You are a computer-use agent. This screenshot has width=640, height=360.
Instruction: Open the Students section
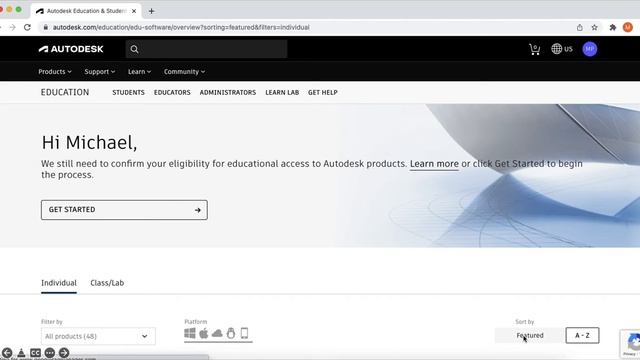(x=128, y=93)
